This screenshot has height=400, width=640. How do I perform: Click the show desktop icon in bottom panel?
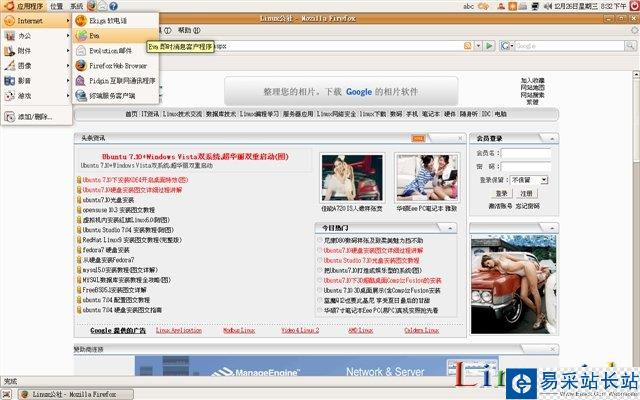(7, 394)
